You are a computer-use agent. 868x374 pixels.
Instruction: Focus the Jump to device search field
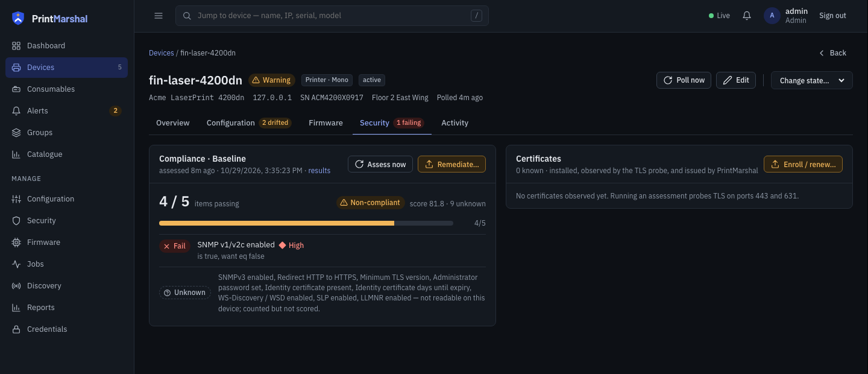click(332, 16)
